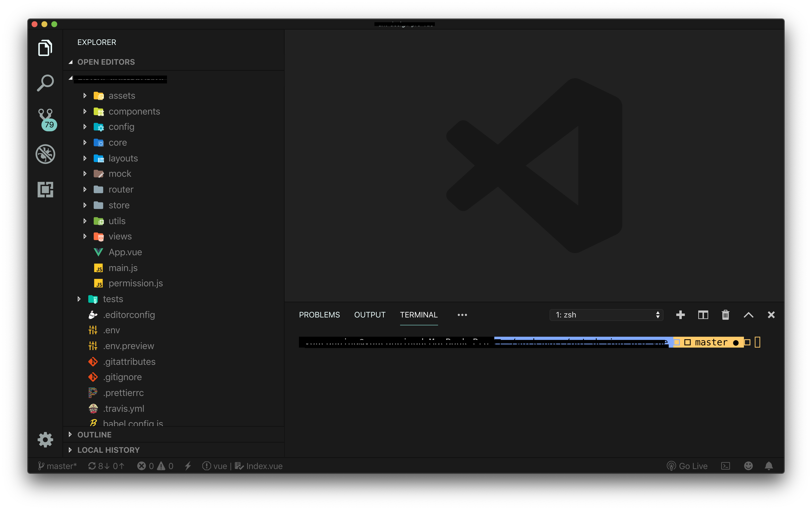Switch to the PROBLEMS tab

pos(319,315)
